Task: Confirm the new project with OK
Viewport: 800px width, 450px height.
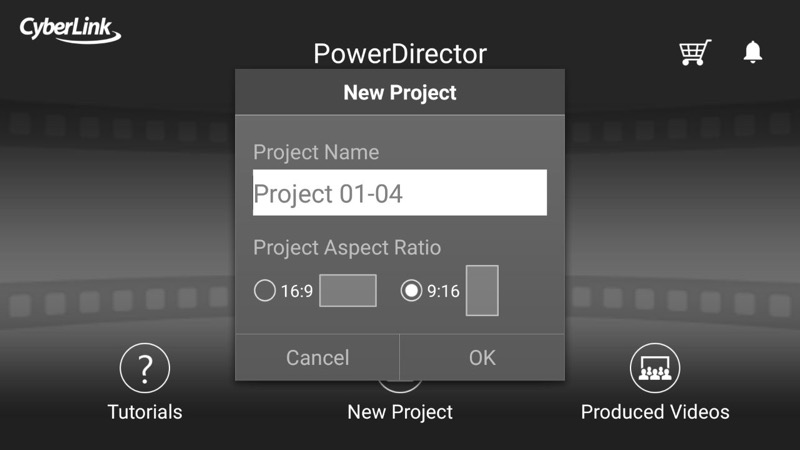Action: coord(482,358)
